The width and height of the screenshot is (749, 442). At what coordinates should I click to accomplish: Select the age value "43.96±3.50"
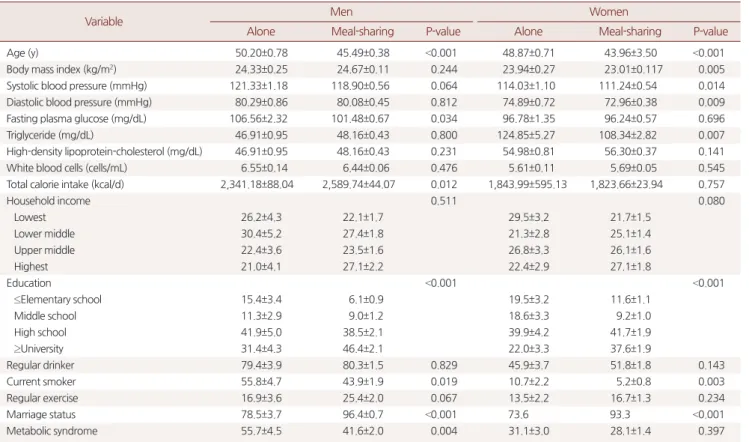coord(631,53)
